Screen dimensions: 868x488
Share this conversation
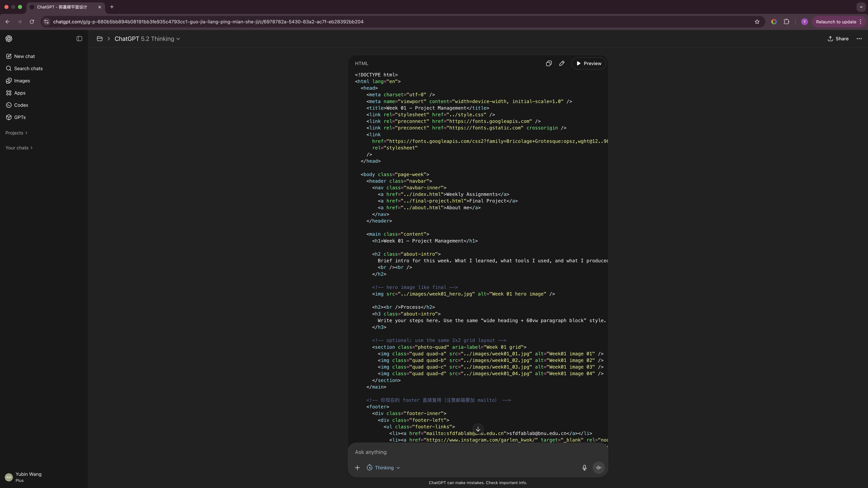838,39
